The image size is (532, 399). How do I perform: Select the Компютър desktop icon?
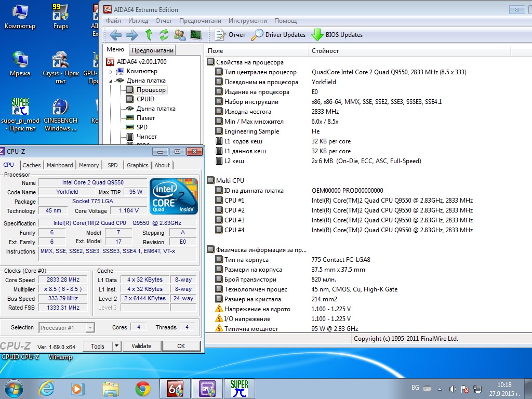pos(20,17)
